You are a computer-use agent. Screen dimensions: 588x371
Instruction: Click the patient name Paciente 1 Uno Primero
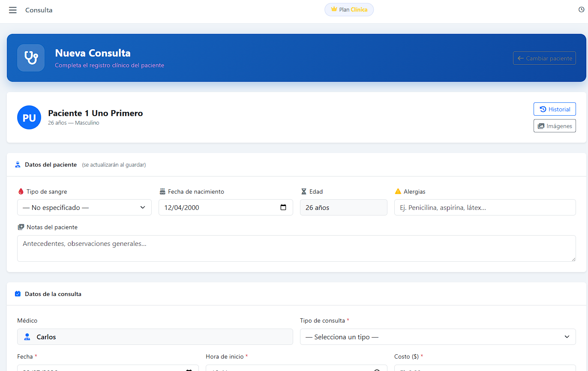coord(96,113)
